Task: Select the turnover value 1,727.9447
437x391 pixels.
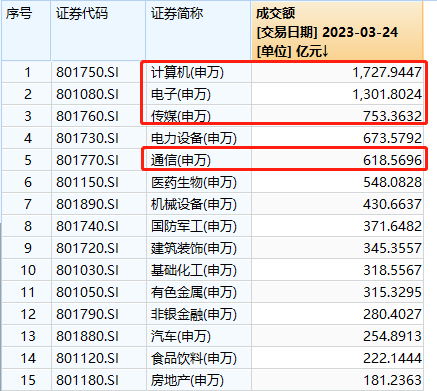Action: (x=387, y=72)
